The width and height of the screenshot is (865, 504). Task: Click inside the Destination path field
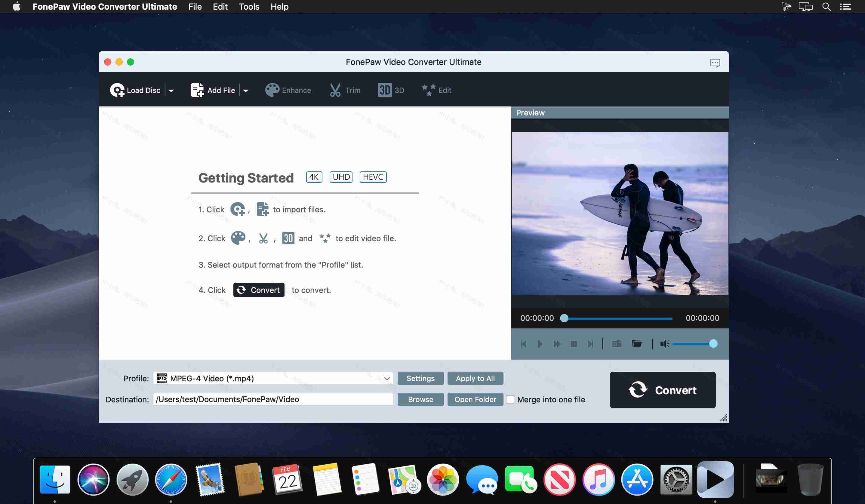pos(273,399)
